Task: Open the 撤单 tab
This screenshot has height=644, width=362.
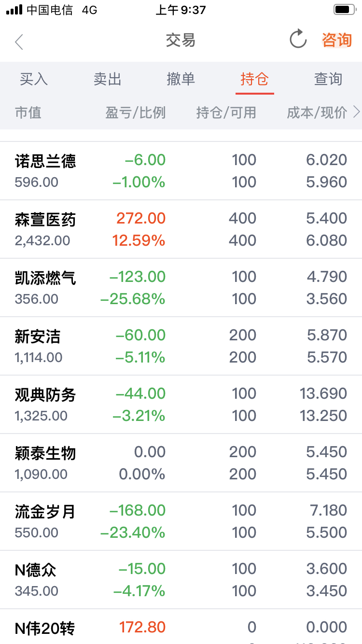Action: (x=181, y=79)
